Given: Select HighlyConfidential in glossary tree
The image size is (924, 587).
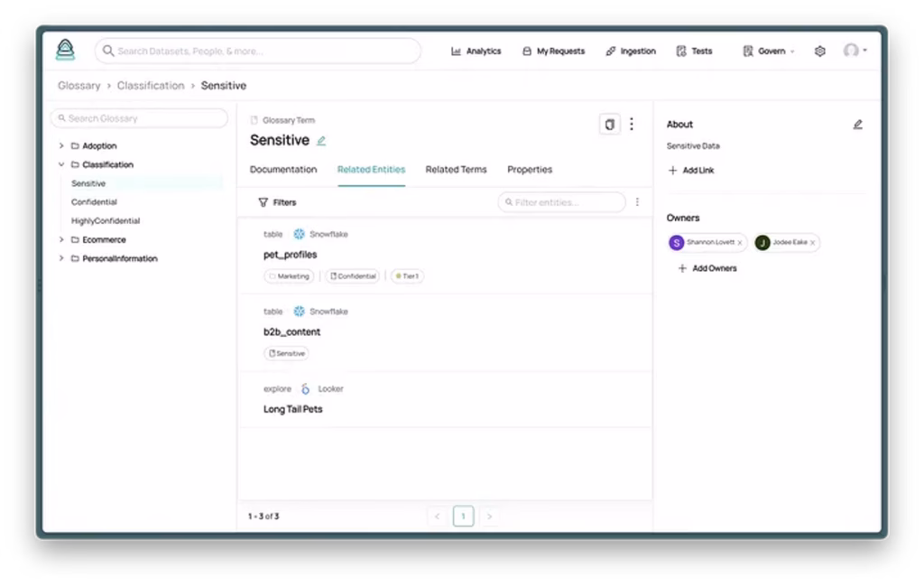Looking at the screenshot, I should pyautogui.click(x=106, y=221).
